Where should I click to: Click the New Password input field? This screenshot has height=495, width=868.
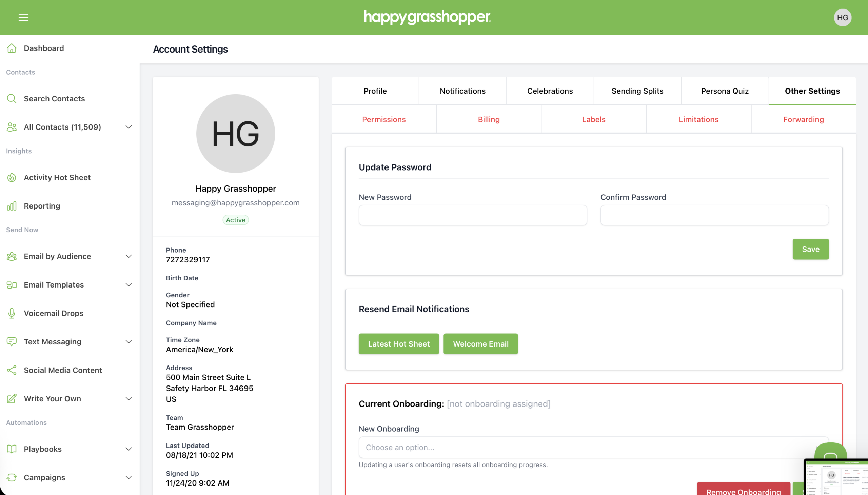473,215
